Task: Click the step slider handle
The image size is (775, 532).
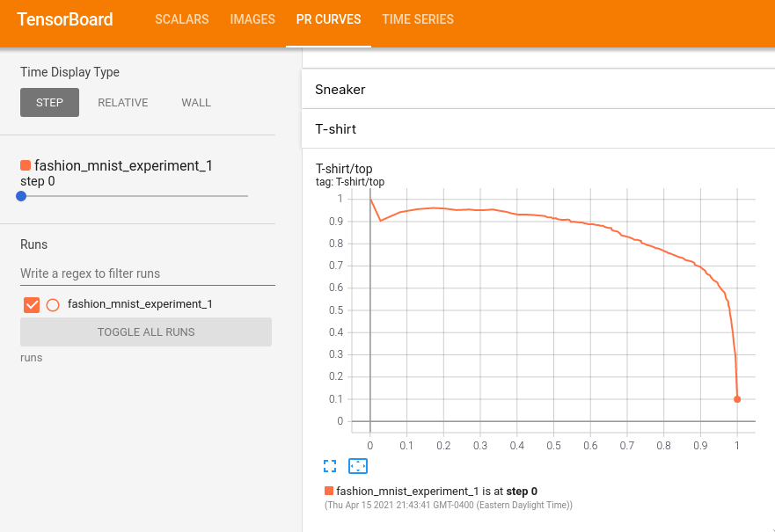Action: coord(21,196)
